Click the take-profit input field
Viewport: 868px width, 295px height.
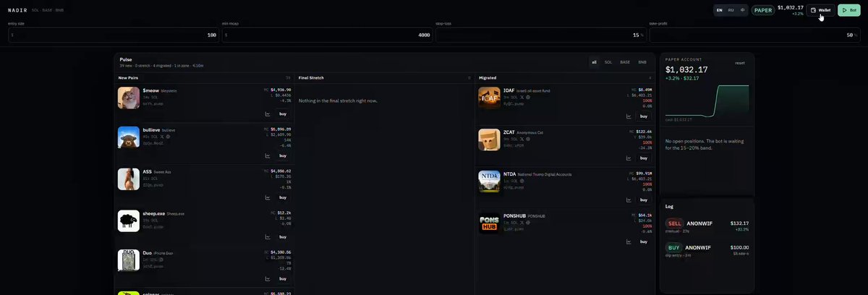point(754,35)
